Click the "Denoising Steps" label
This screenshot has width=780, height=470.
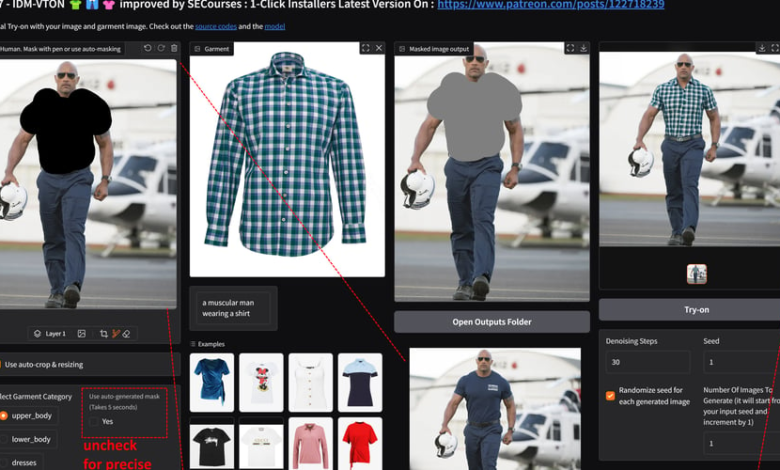click(631, 341)
